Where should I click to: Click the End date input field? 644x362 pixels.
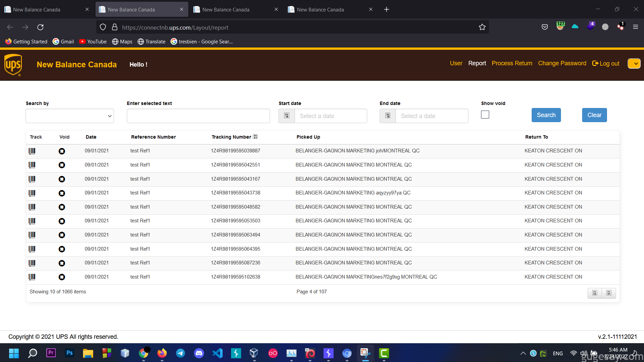pos(432,116)
